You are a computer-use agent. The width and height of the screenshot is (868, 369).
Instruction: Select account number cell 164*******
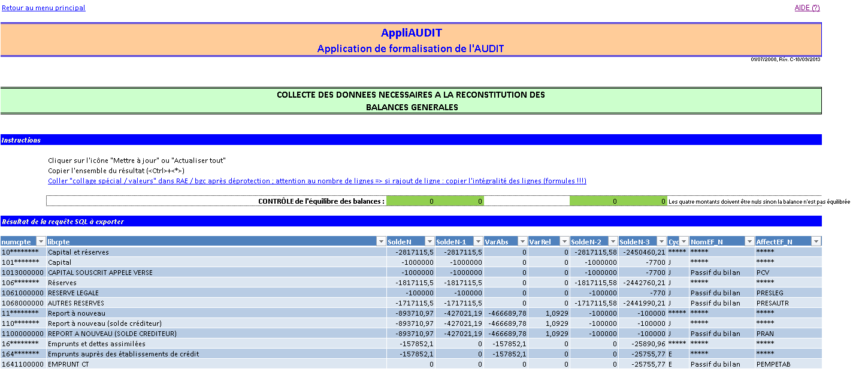click(23, 354)
